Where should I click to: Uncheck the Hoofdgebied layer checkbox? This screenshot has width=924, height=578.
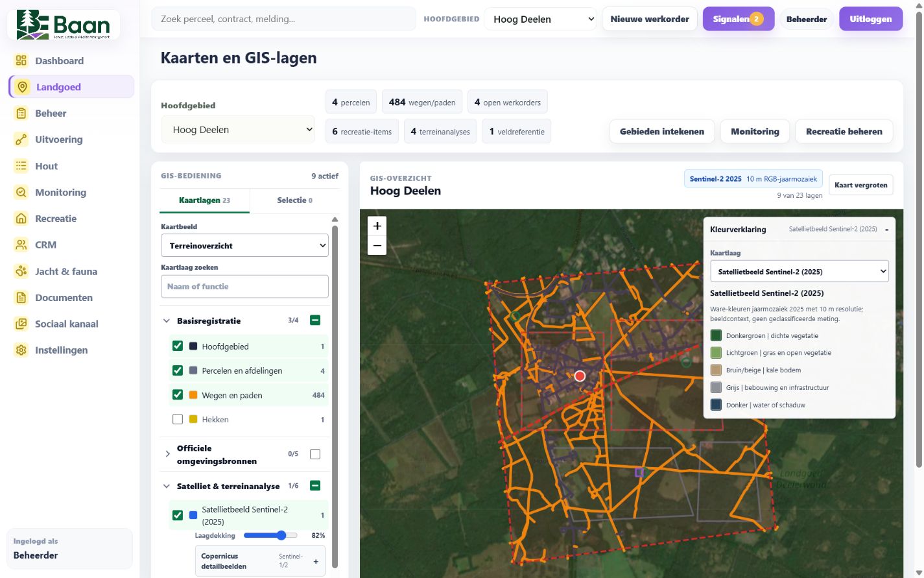(x=178, y=346)
